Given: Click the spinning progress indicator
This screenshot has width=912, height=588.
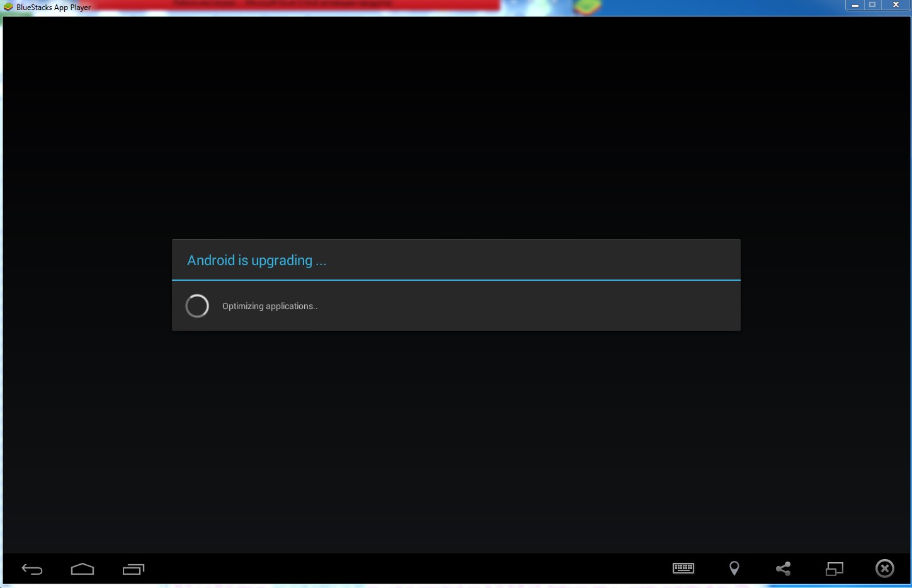Looking at the screenshot, I should tap(197, 306).
